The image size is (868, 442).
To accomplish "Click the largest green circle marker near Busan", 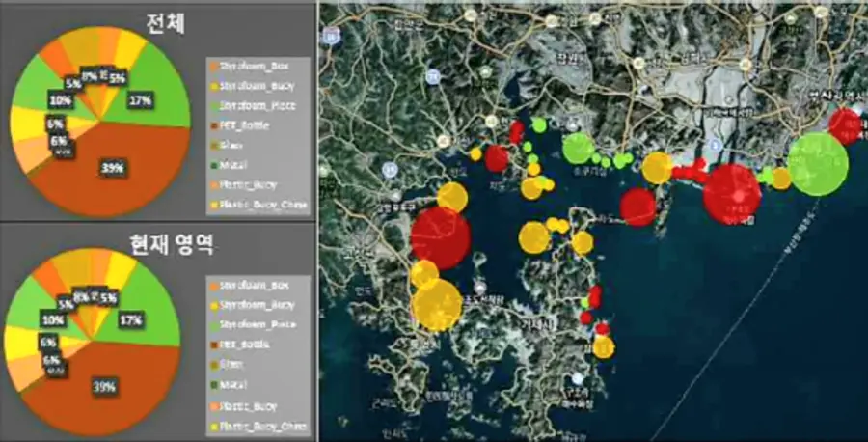I will pos(818,164).
